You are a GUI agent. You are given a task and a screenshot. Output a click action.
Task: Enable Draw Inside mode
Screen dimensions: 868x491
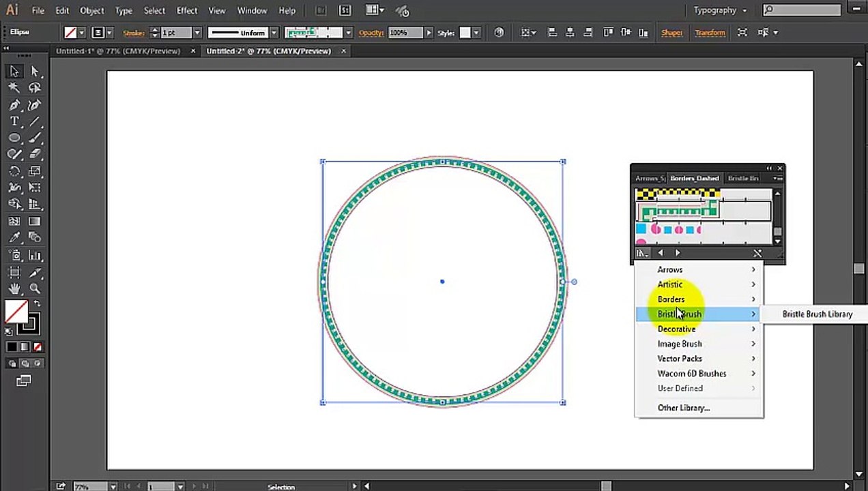tap(37, 364)
